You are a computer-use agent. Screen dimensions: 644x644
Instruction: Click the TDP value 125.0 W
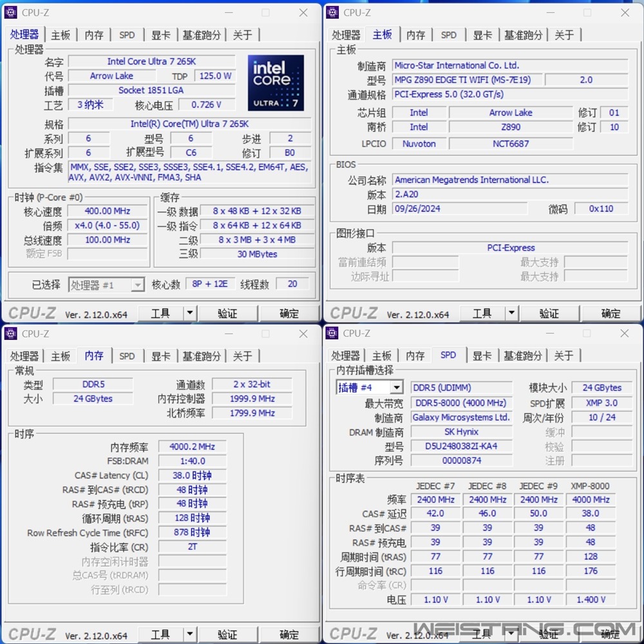coord(215,76)
